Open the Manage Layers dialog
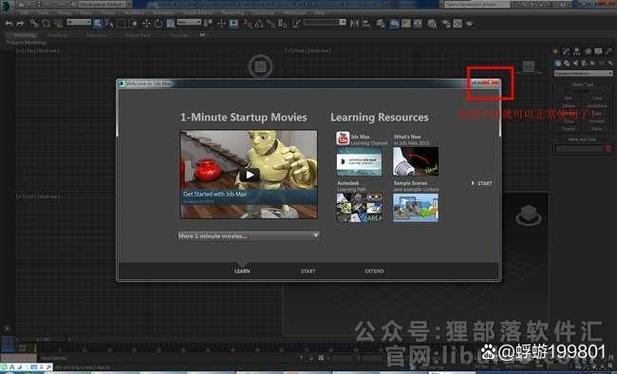 pos(380,24)
